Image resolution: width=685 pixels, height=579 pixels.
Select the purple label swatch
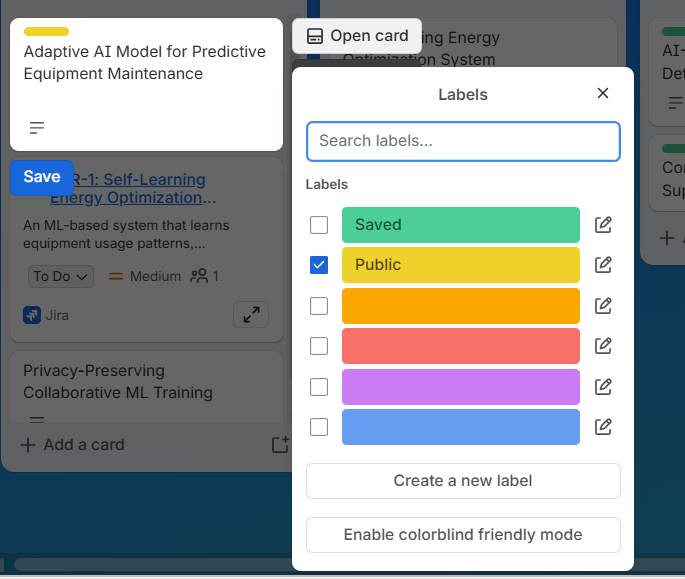click(x=461, y=387)
